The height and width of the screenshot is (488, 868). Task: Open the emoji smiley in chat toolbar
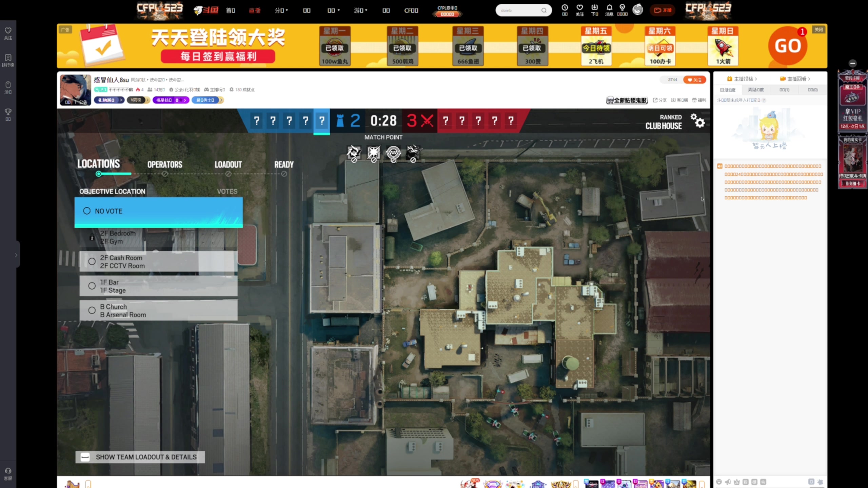click(x=719, y=482)
